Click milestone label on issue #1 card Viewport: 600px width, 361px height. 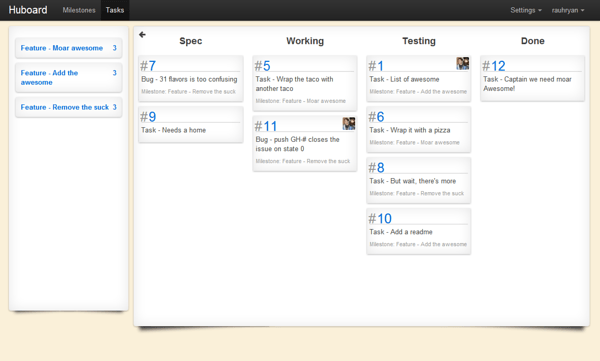tap(418, 91)
